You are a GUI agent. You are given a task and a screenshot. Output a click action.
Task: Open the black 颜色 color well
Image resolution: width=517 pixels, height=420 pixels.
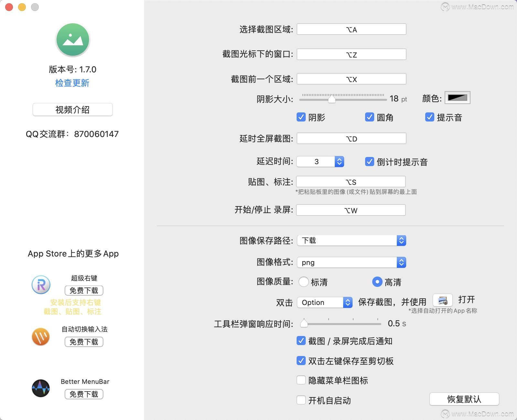click(458, 98)
